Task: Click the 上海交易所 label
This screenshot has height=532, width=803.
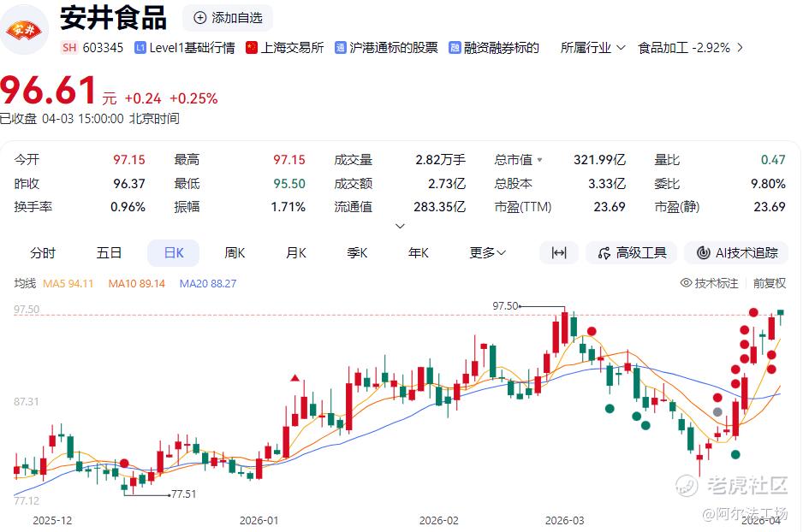Action: click(x=293, y=48)
